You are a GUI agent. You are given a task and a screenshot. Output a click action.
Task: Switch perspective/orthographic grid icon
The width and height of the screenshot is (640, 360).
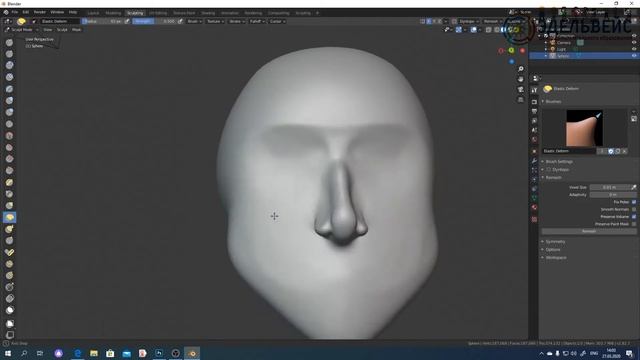(521, 100)
